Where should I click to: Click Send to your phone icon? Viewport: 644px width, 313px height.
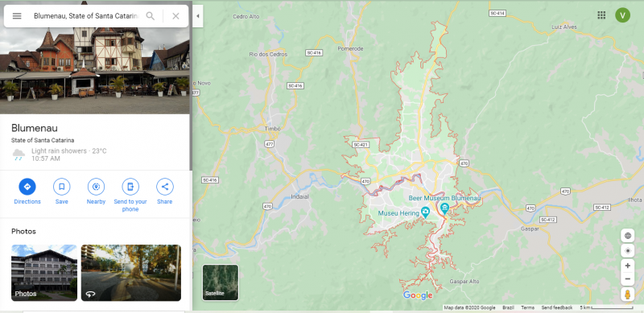130,187
